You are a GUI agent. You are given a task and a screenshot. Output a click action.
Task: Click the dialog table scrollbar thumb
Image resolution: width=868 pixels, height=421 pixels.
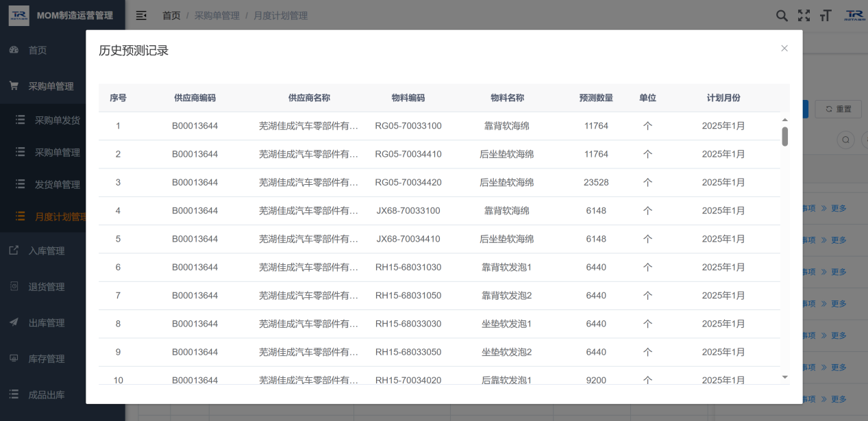785,136
